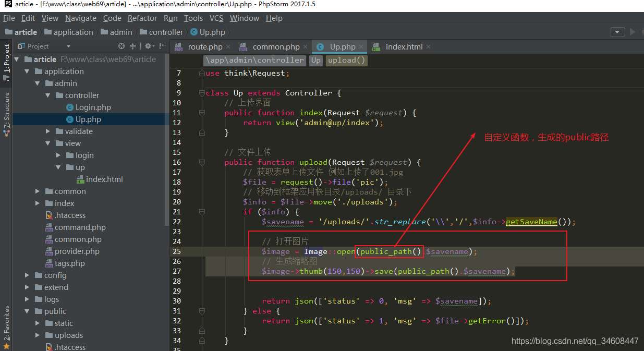Close the route.php editor tab
Viewport: 644px width, 351px height.
[228, 47]
